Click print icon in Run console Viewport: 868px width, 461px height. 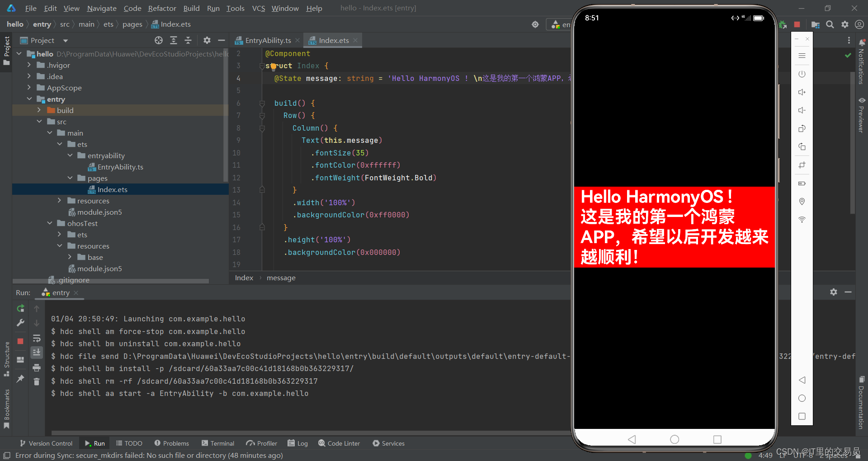pyautogui.click(x=37, y=367)
